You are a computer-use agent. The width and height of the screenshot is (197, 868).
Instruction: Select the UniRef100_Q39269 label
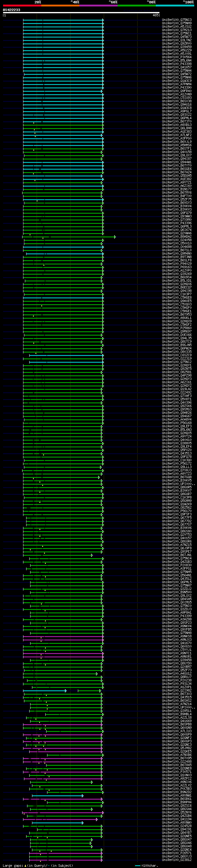click(x=177, y=274)
